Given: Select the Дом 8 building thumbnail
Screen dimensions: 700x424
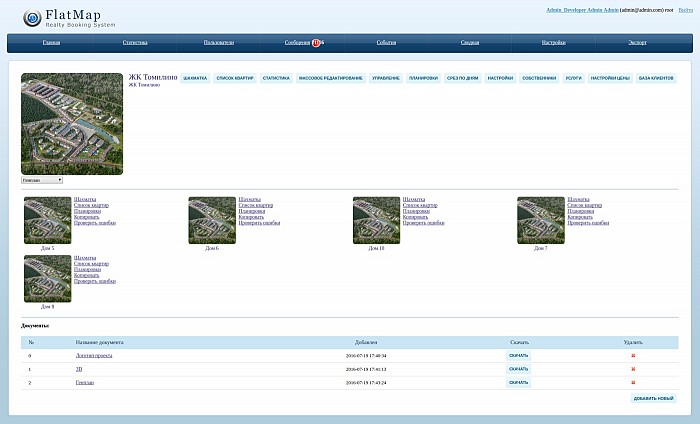Looking at the screenshot, I should [x=47, y=279].
